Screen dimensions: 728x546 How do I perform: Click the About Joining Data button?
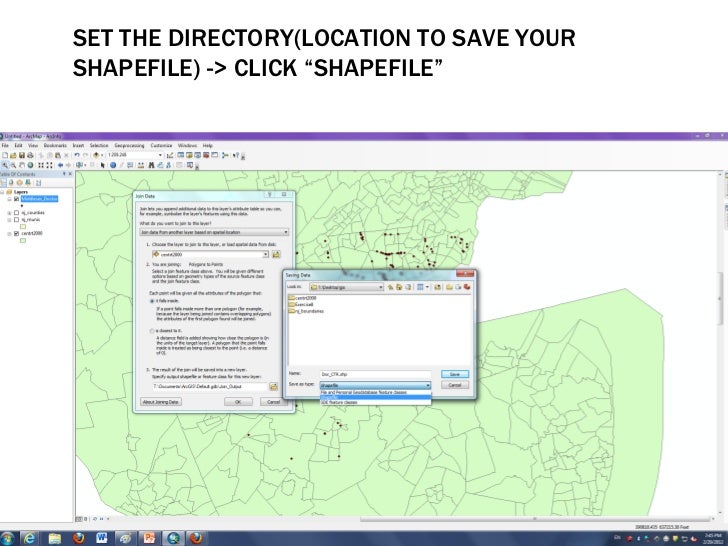tap(159, 401)
